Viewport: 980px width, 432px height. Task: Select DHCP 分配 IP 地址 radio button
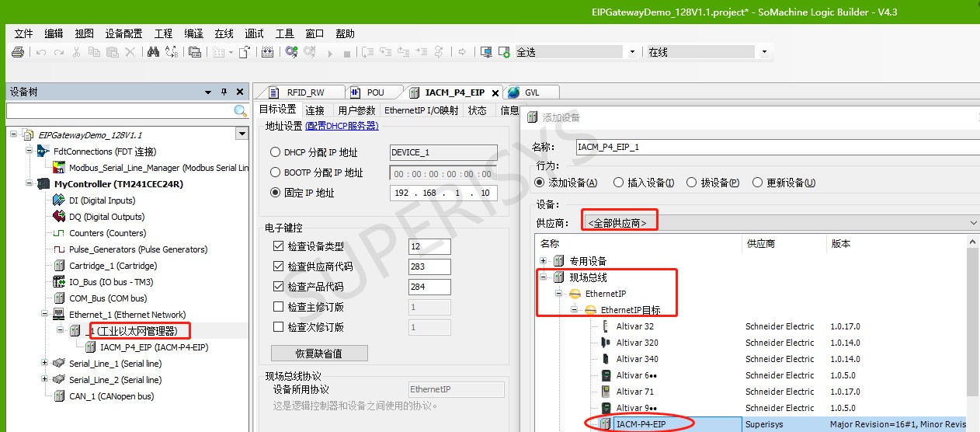tap(275, 153)
